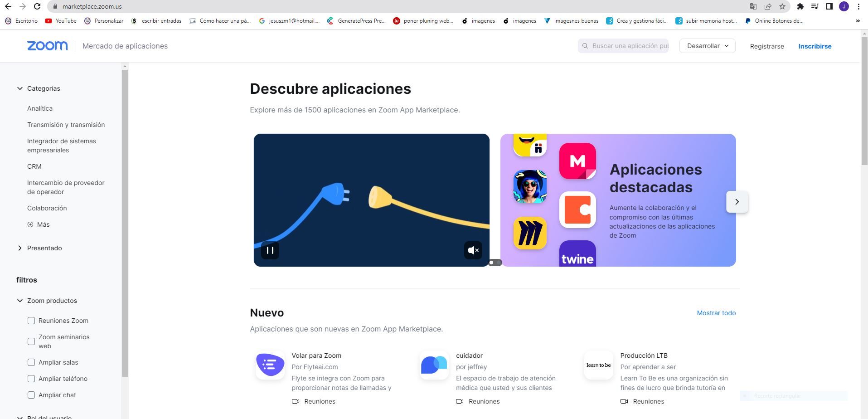The image size is (868, 419).
Task: Select Transmisión y transmisión category
Action: [x=66, y=125]
